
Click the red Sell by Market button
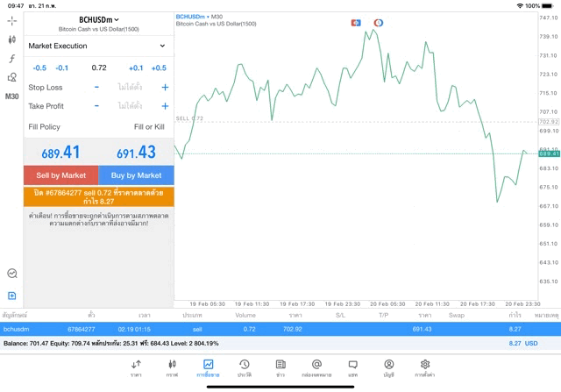(60, 175)
